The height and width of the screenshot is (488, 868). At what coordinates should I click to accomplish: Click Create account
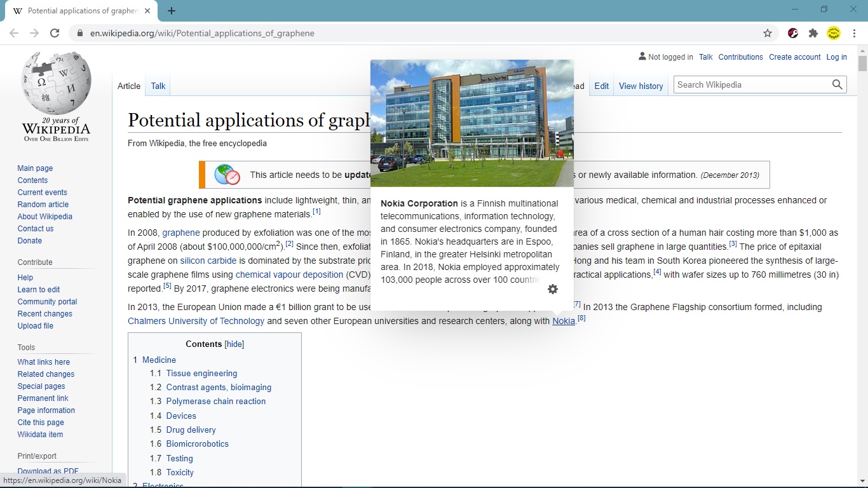tap(795, 57)
